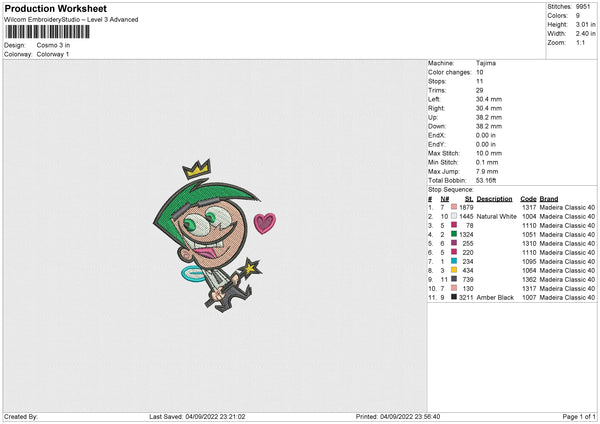Click the Max Stitch value 10.0 mm
The width and height of the screenshot is (600, 424).
pyautogui.click(x=487, y=153)
